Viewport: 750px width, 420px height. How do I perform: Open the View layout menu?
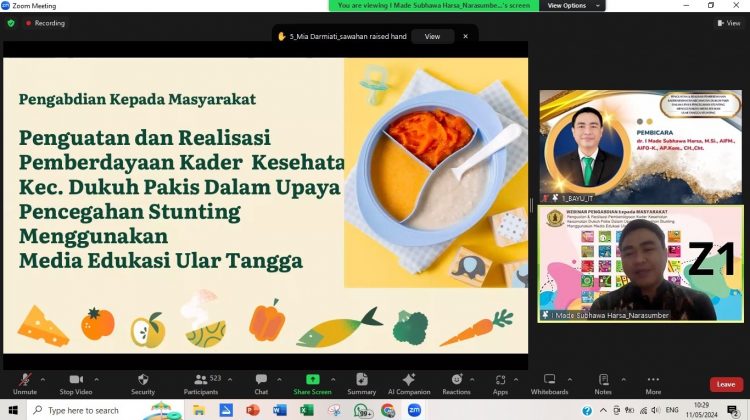[728, 23]
